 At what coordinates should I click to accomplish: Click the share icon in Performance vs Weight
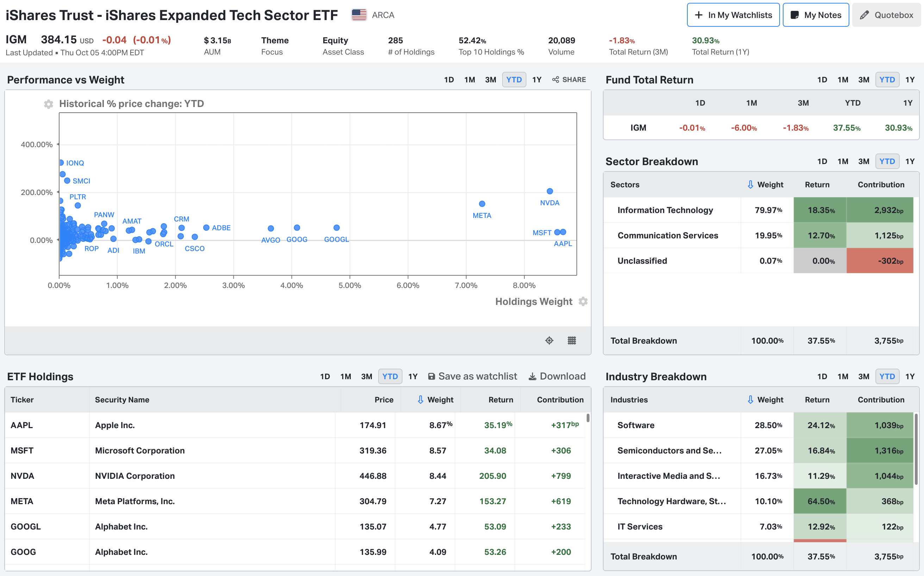click(556, 80)
